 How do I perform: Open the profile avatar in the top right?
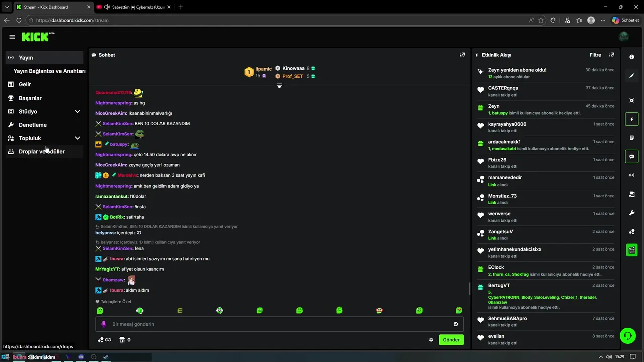tap(623, 37)
